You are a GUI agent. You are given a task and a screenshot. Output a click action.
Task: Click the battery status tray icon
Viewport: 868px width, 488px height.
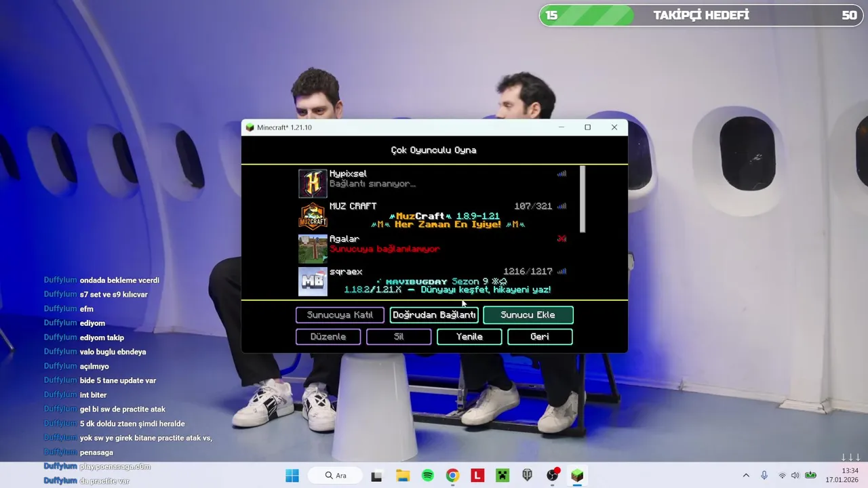(x=810, y=476)
